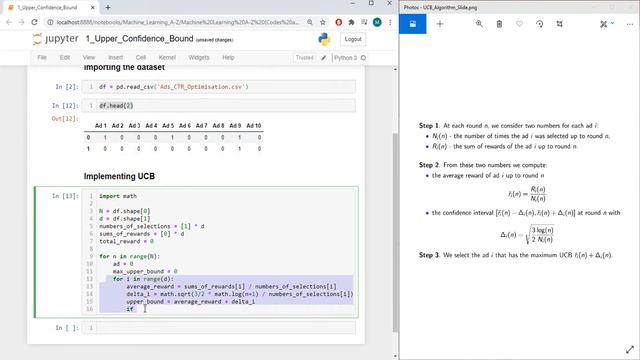The image size is (640, 360).
Task: Click the empty code cell at bottom
Action: (x=219, y=328)
